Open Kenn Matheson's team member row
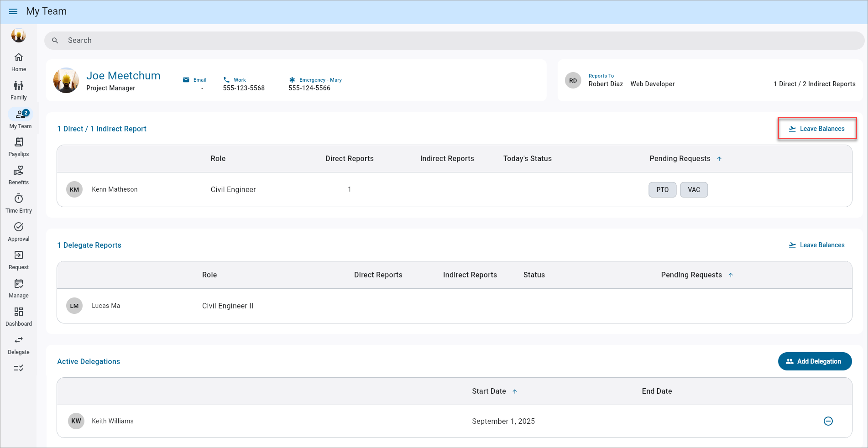Screen dimensions: 868x448 [115, 189]
